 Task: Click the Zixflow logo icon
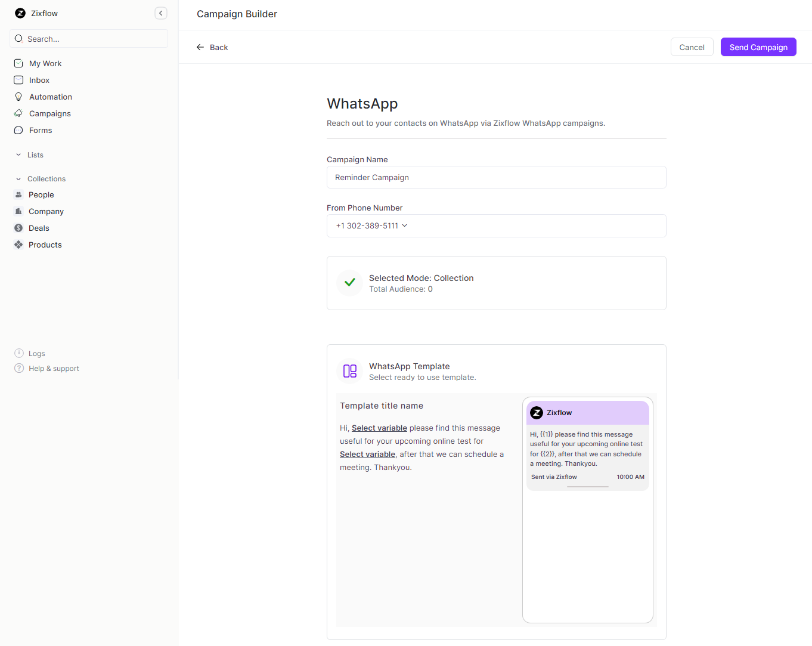pos(19,13)
